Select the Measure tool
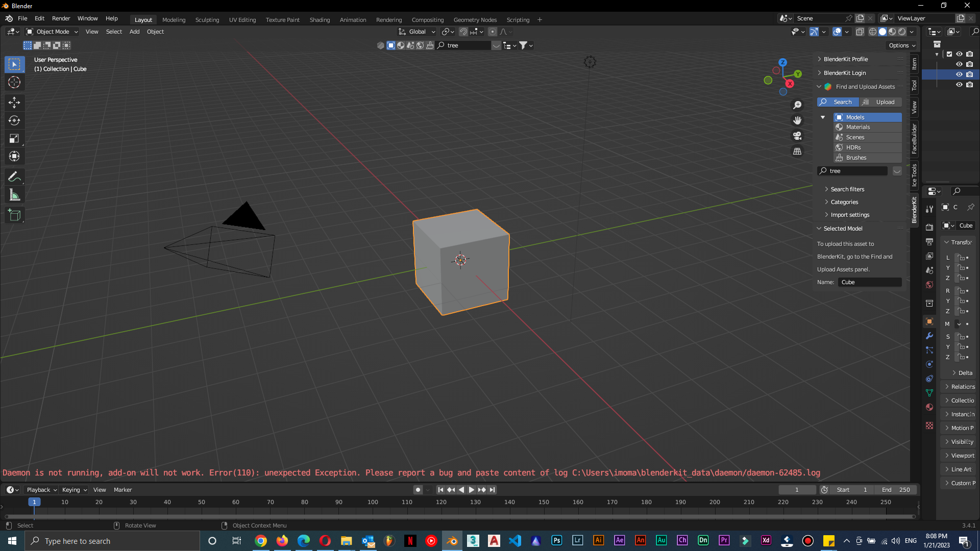Screen dimensions: 980x551 14,195
